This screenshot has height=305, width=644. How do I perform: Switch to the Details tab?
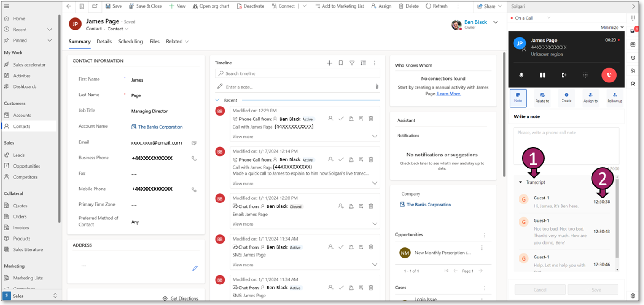point(104,41)
